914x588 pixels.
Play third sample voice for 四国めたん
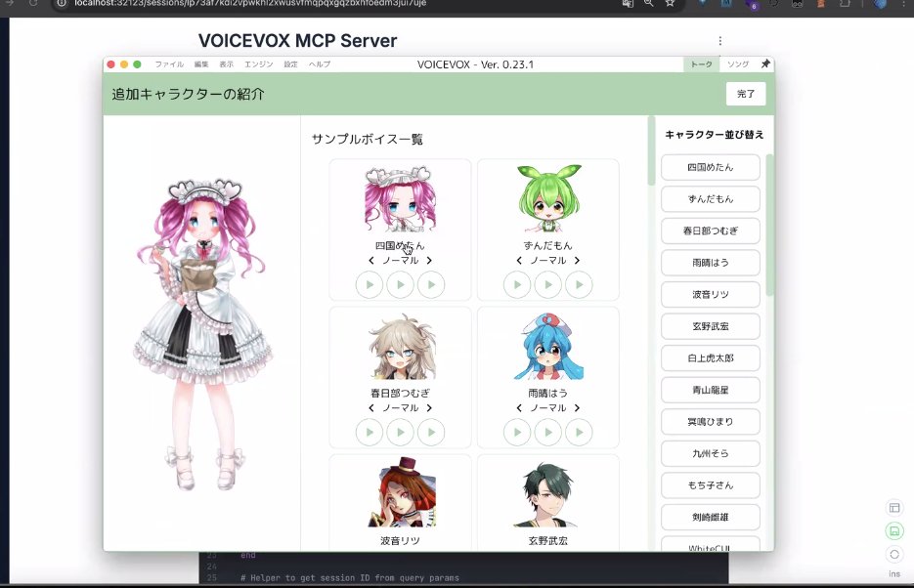point(431,284)
